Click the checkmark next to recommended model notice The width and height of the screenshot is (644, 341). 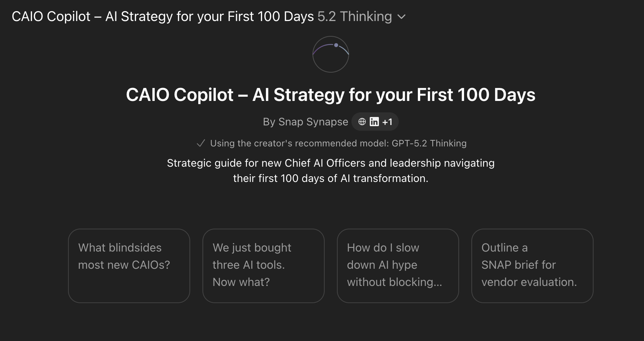click(x=201, y=143)
